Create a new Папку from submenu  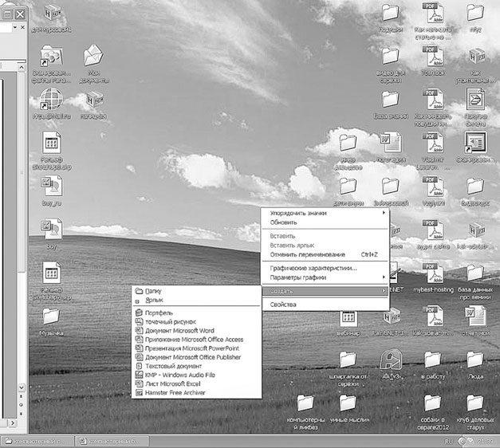coord(196,291)
